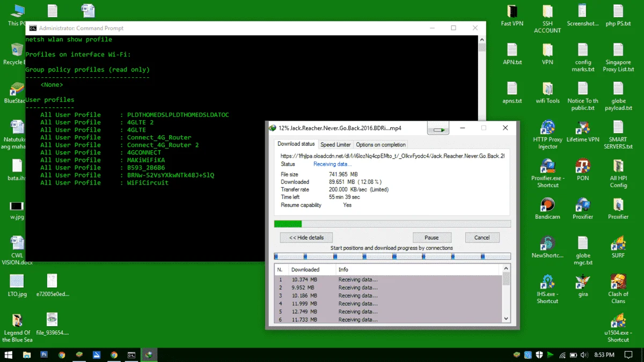Viewport: 644px width, 362px height.
Task: Open File Explorer from the taskbar
Action: [x=27, y=354]
